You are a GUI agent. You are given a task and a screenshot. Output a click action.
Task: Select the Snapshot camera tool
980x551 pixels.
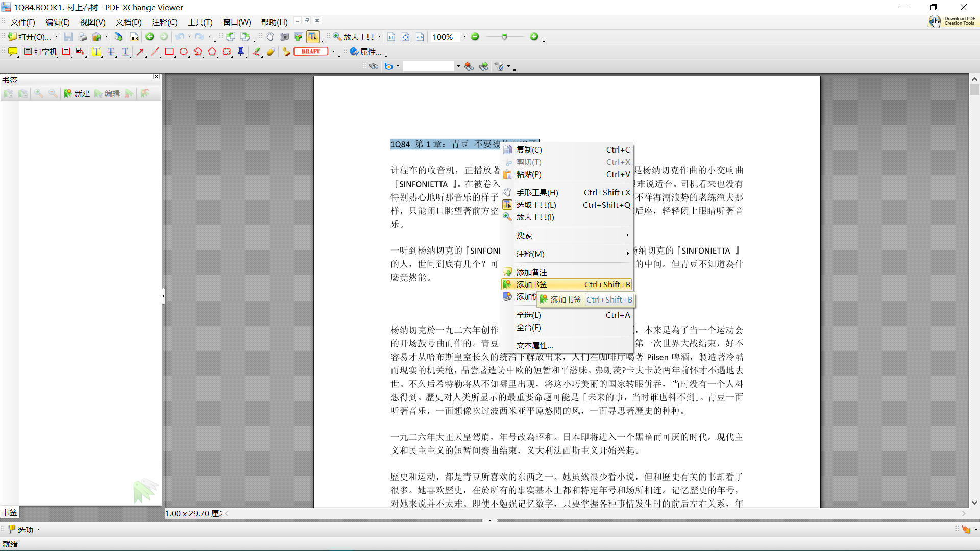pos(284,37)
